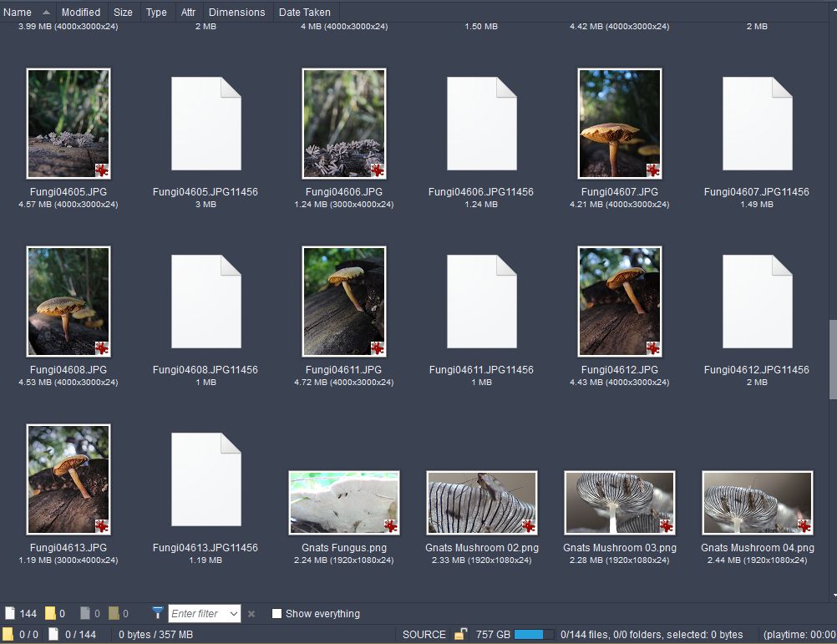The image size is (837, 644).
Task: Select the Fungi04611.JPG thumbnail
Action: (344, 302)
